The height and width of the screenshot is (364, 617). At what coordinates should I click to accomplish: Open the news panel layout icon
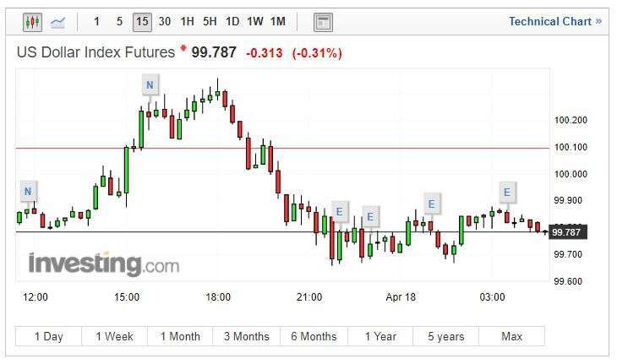tap(323, 22)
